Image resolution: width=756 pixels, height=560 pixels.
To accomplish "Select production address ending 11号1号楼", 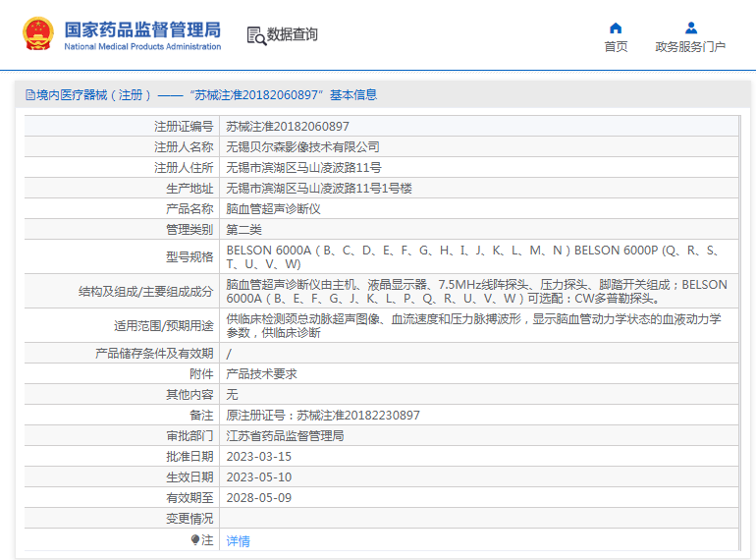I will [x=319, y=189].
